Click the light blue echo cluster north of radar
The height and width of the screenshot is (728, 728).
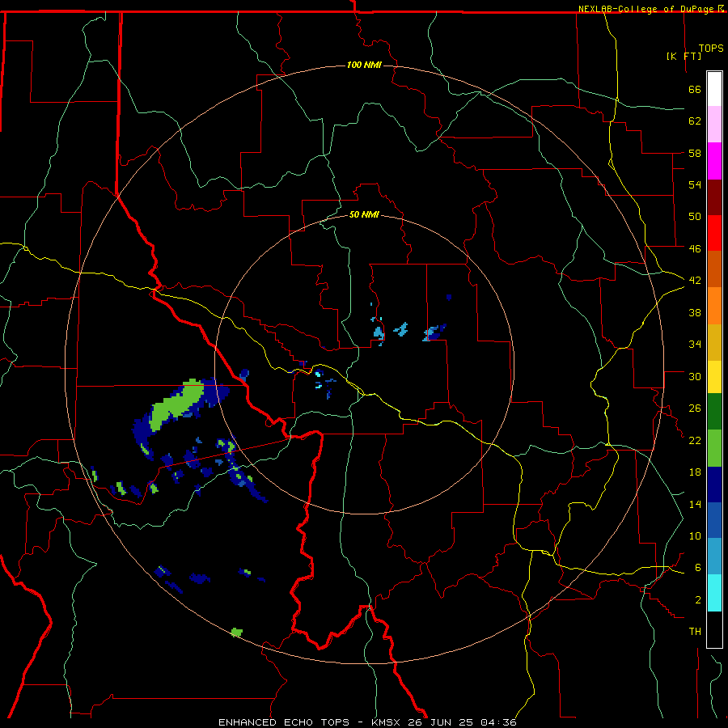tap(379, 332)
